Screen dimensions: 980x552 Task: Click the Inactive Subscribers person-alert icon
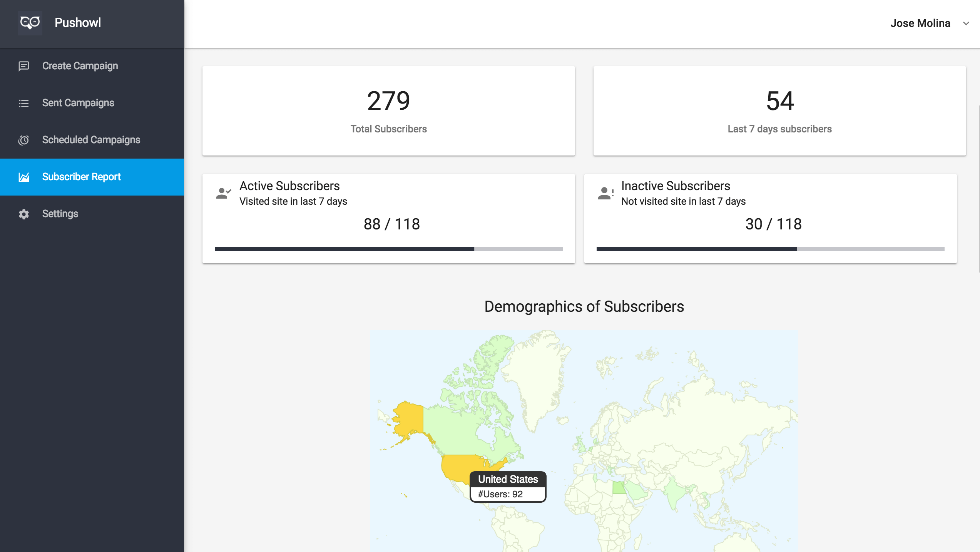click(x=605, y=193)
